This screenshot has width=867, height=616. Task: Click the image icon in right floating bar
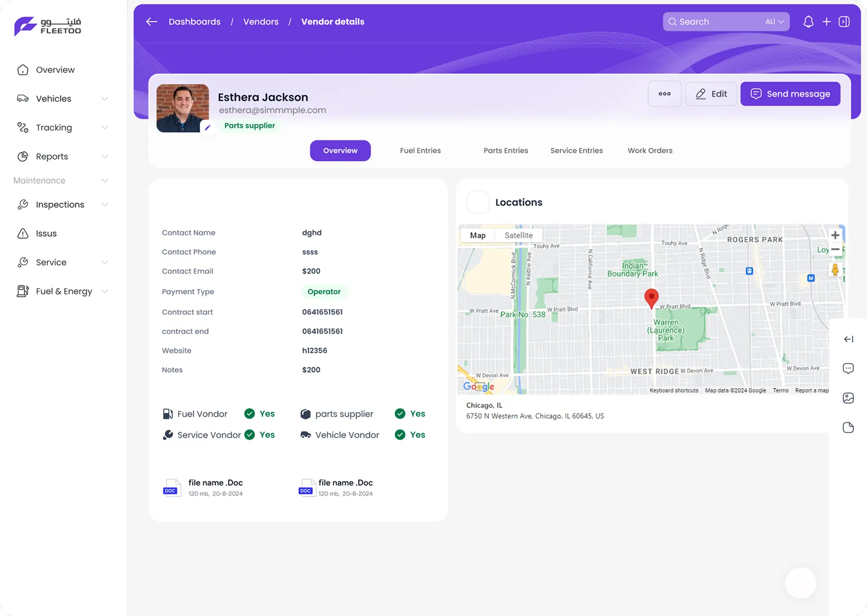pyautogui.click(x=849, y=398)
